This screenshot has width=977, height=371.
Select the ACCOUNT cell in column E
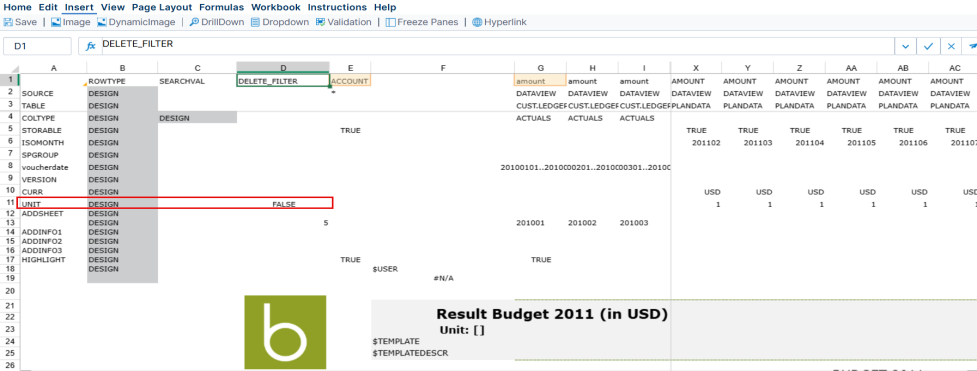coord(350,81)
